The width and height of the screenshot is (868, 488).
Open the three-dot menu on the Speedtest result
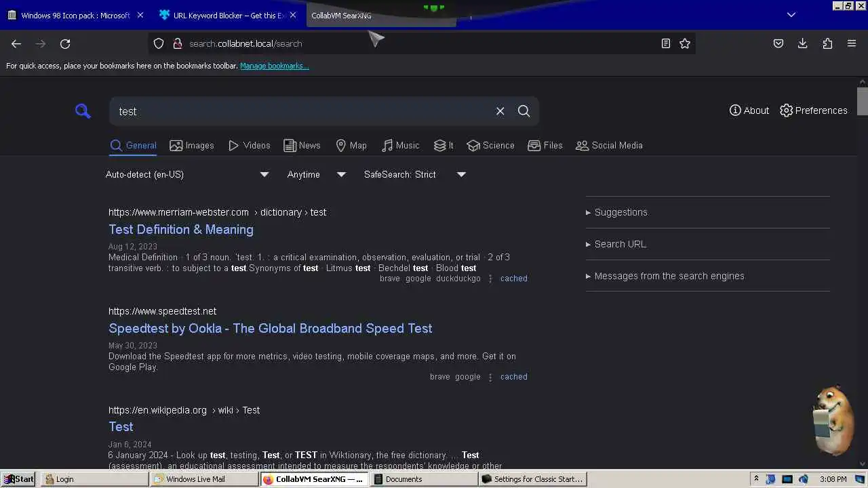(490, 377)
